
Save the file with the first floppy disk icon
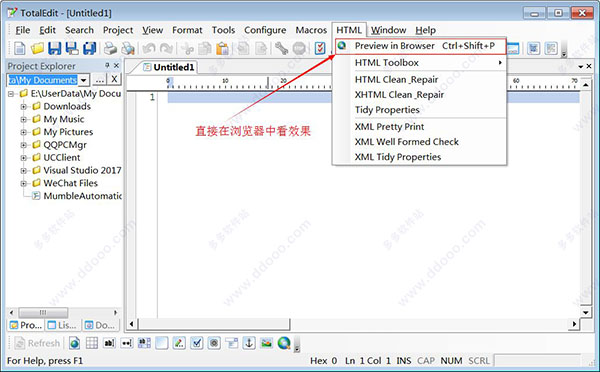coord(54,48)
